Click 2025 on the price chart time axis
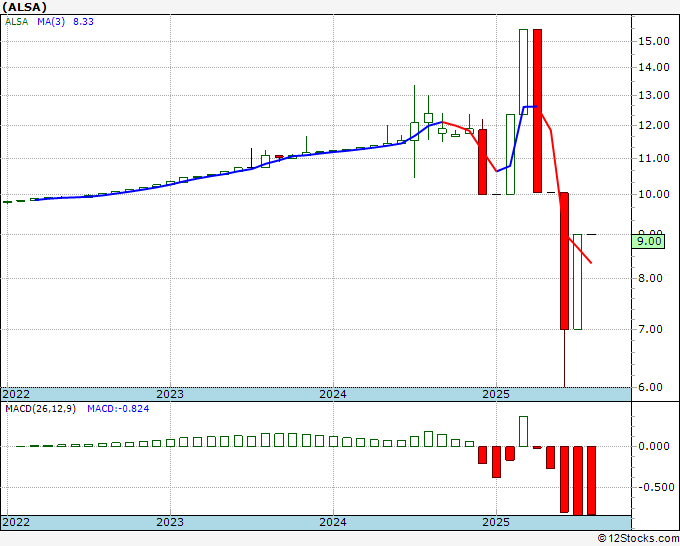This screenshot has height=546, width=680. (496, 394)
